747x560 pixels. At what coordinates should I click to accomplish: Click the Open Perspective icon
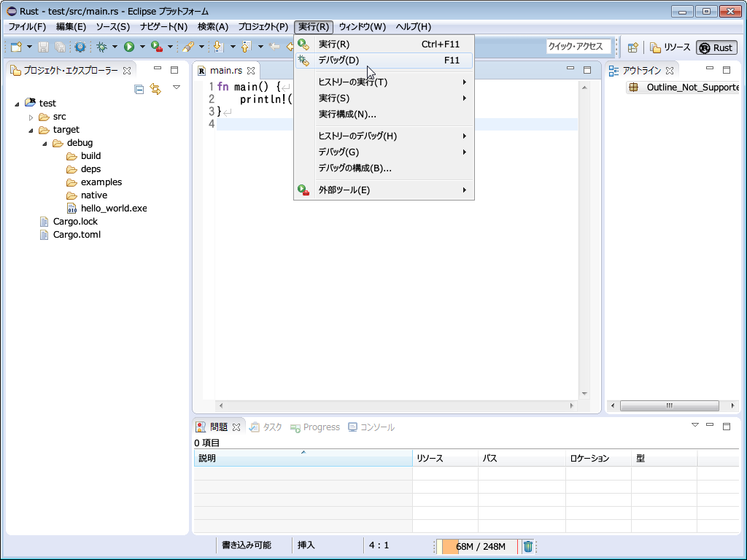click(x=632, y=47)
